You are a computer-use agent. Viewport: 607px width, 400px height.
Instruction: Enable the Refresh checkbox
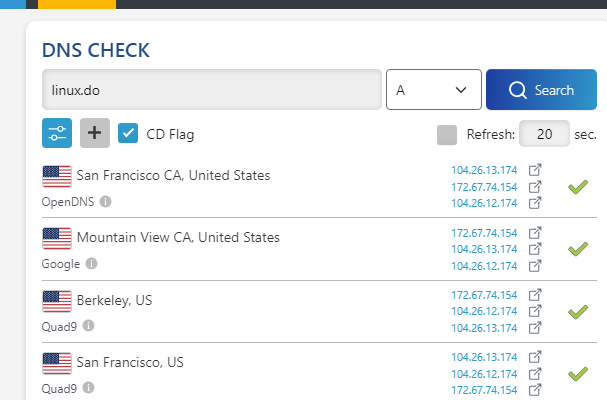pos(447,135)
